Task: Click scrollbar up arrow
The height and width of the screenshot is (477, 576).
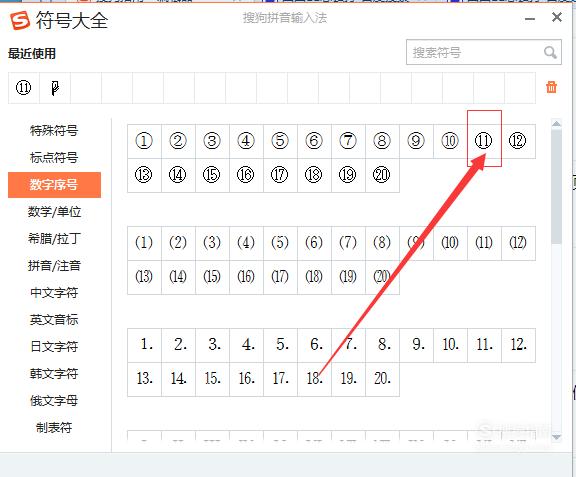Action: 557,124
